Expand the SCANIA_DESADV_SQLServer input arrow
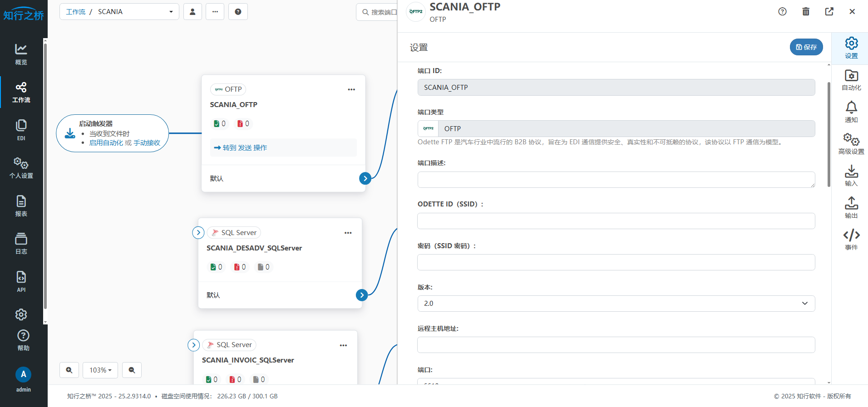The image size is (868, 407). [x=198, y=233]
